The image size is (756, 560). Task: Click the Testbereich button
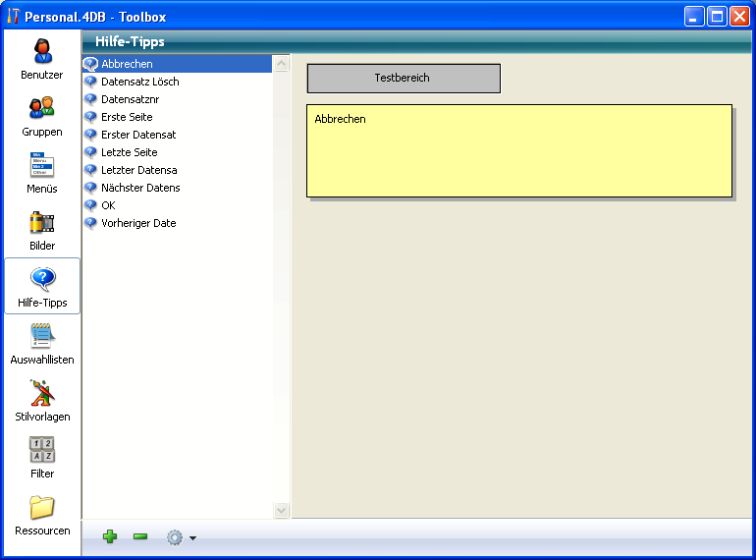click(x=403, y=79)
